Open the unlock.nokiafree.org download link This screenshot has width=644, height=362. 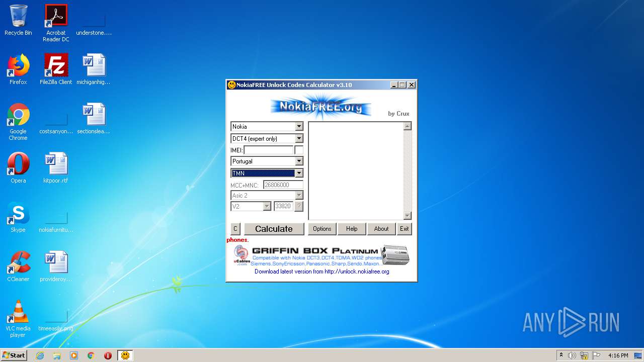[x=321, y=271]
